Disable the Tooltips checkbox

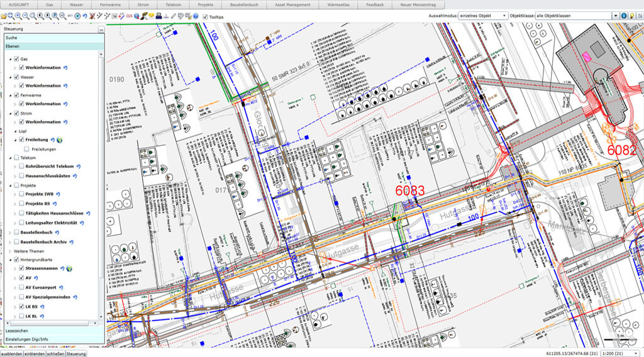[205, 16]
